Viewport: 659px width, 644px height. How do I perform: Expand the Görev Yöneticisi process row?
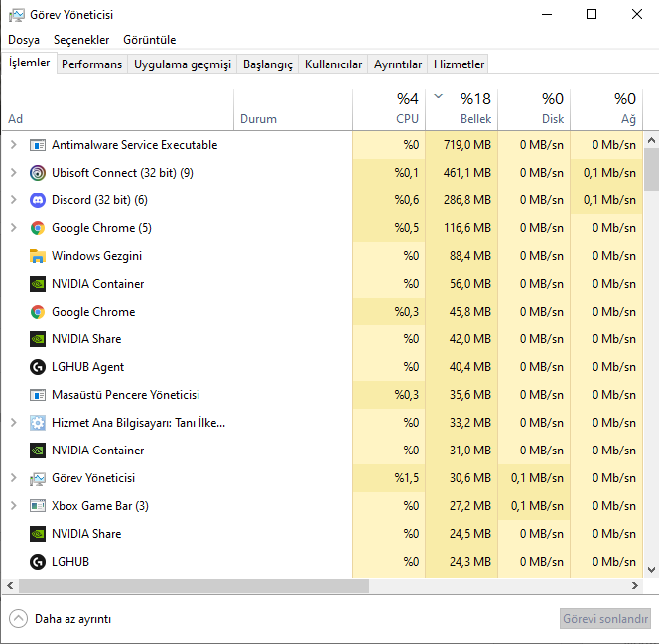(14, 477)
